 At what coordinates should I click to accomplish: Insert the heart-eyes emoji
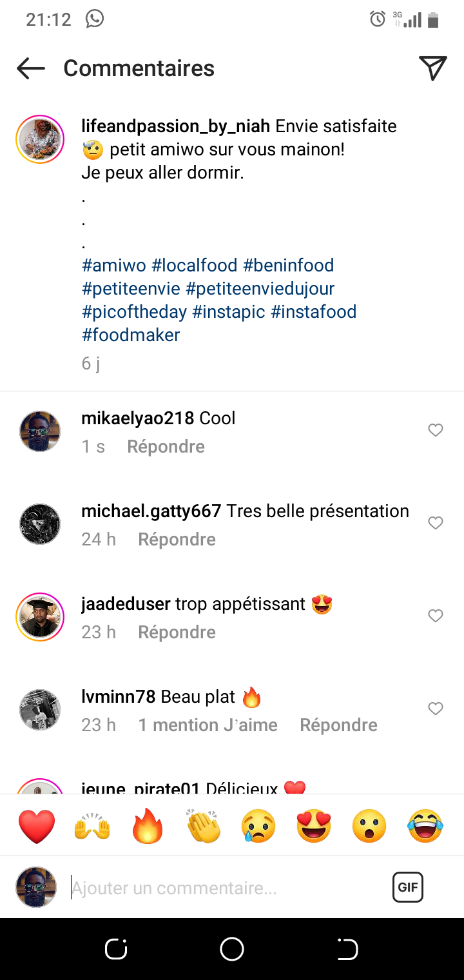point(314,826)
